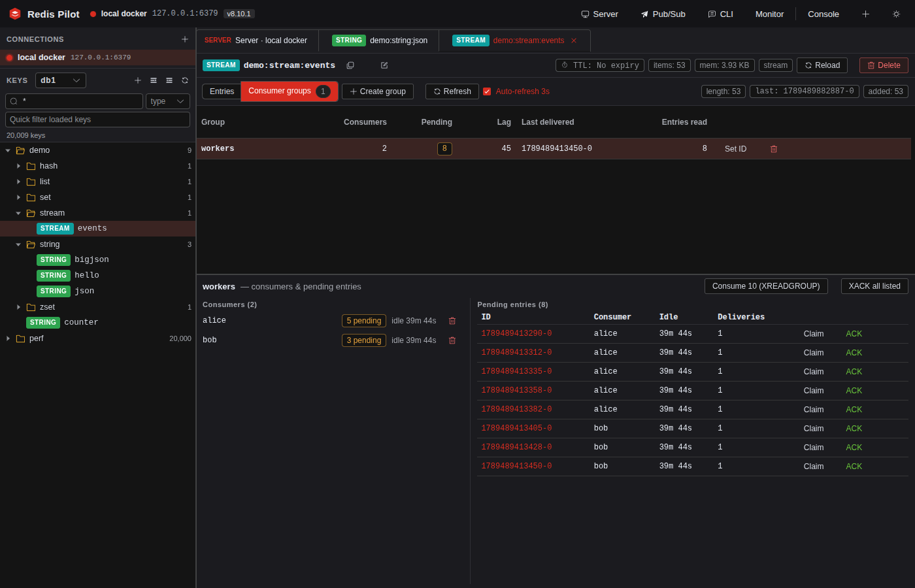Refresh the key list in KEYS toolbar
The height and width of the screenshot is (588, 915).
185,80
